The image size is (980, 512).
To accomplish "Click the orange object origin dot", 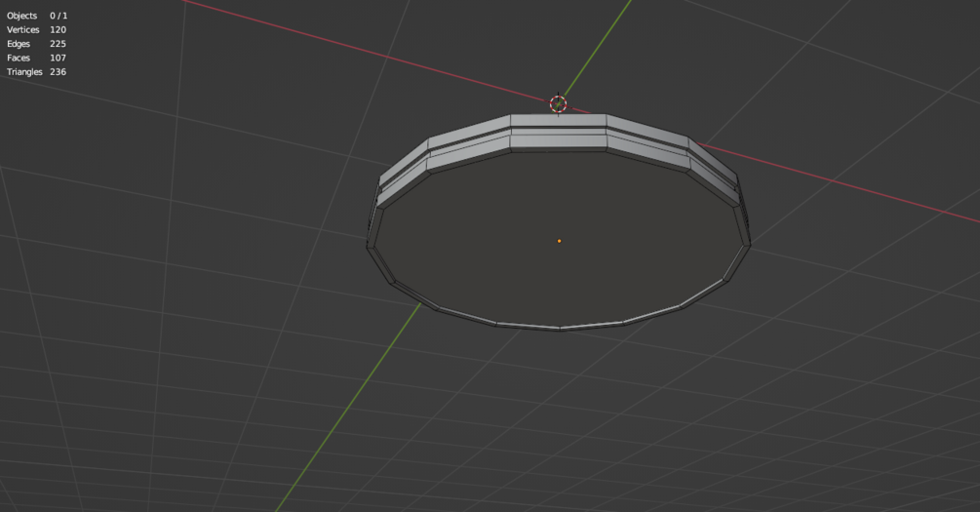I will 560,241.
